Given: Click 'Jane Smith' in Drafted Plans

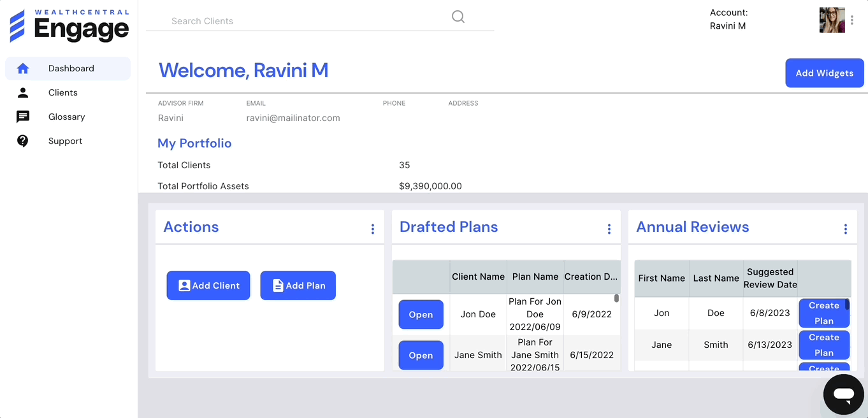Looking at the screenshot, I should point(478,355).
